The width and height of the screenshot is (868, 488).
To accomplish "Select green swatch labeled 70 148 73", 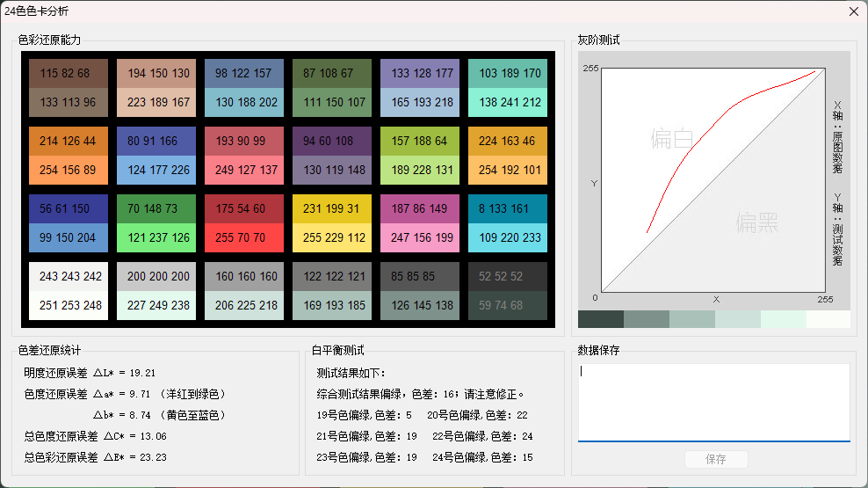I will click(156, 208).
